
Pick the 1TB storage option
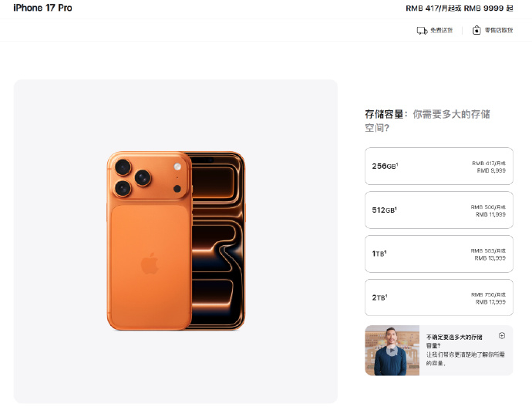[x=439, y=254]
